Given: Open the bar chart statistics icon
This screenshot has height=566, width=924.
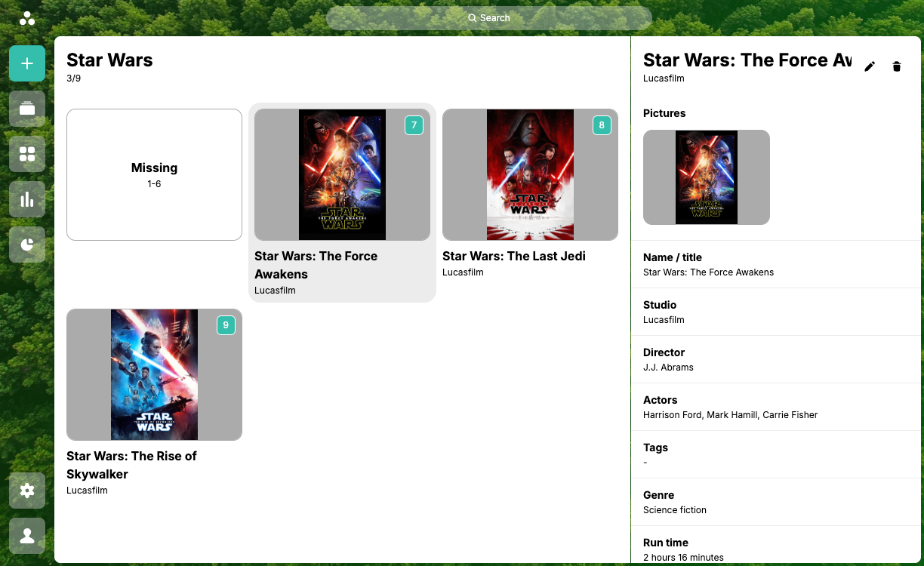Looking at the screenshot, I should [27, 199].
